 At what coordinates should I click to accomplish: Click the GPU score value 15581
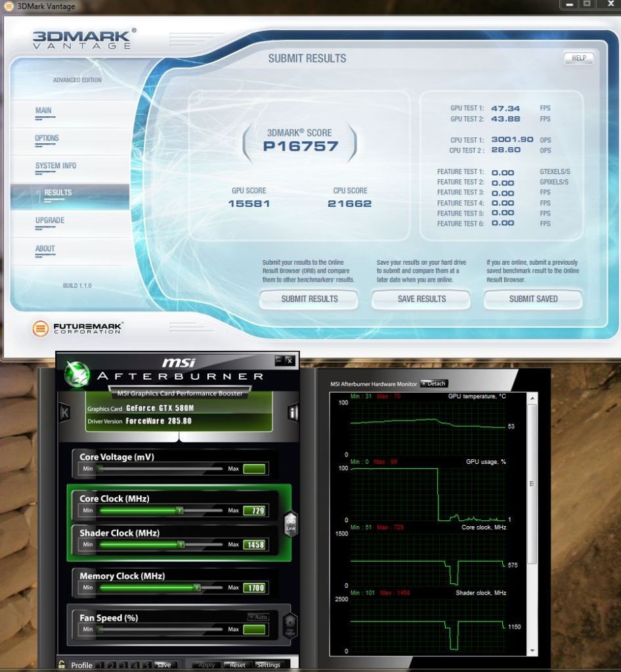[249, 204]
